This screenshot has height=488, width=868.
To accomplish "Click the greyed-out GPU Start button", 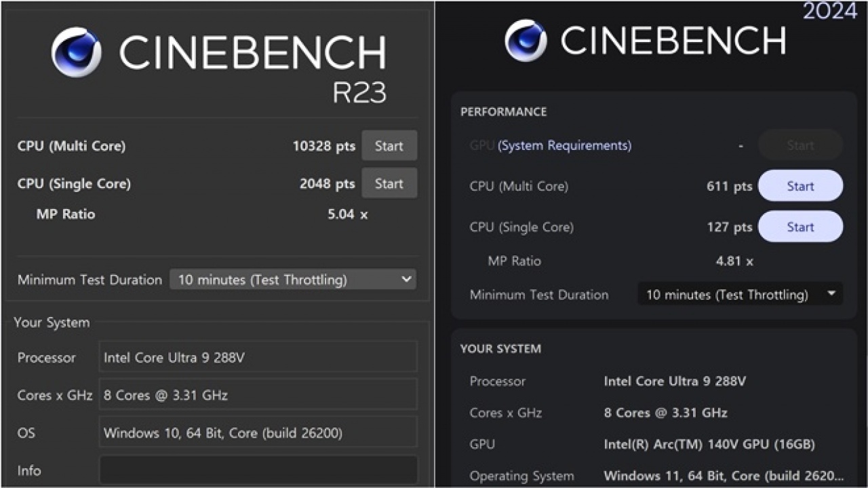I will [800, 145].
